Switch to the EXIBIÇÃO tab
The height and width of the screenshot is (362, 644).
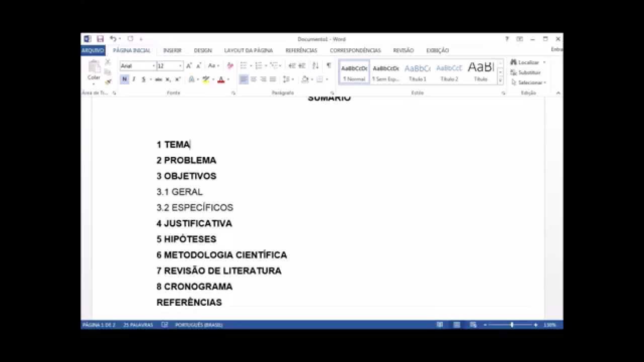tap(438, 51)
